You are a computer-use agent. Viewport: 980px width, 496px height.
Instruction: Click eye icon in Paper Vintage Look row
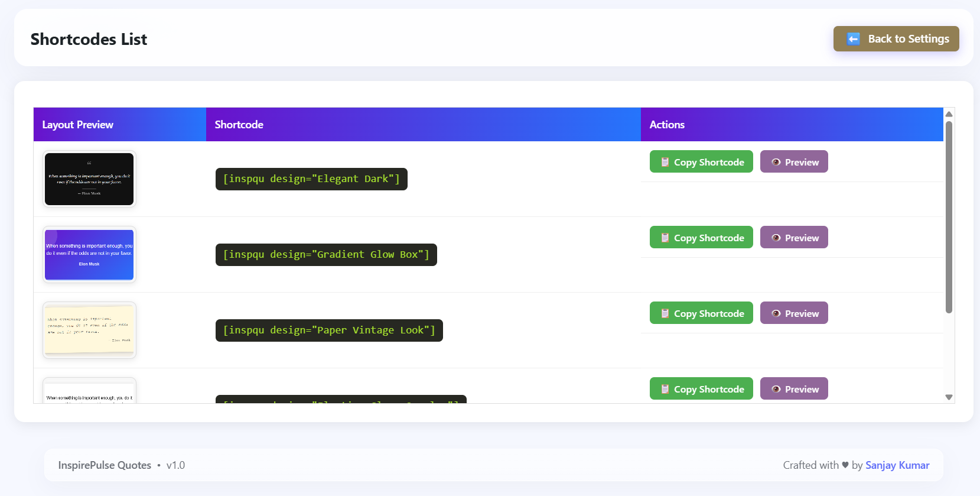(776, 313)
